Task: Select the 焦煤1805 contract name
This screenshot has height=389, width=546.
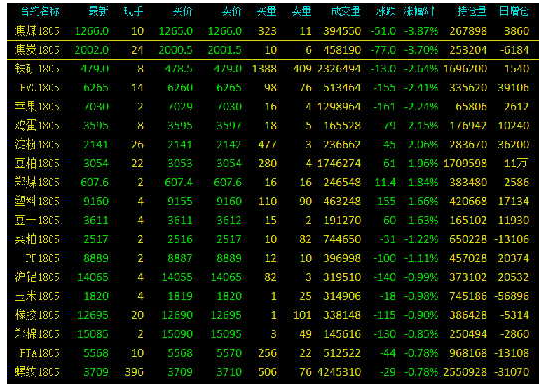Action: click(x=37, y=31)
